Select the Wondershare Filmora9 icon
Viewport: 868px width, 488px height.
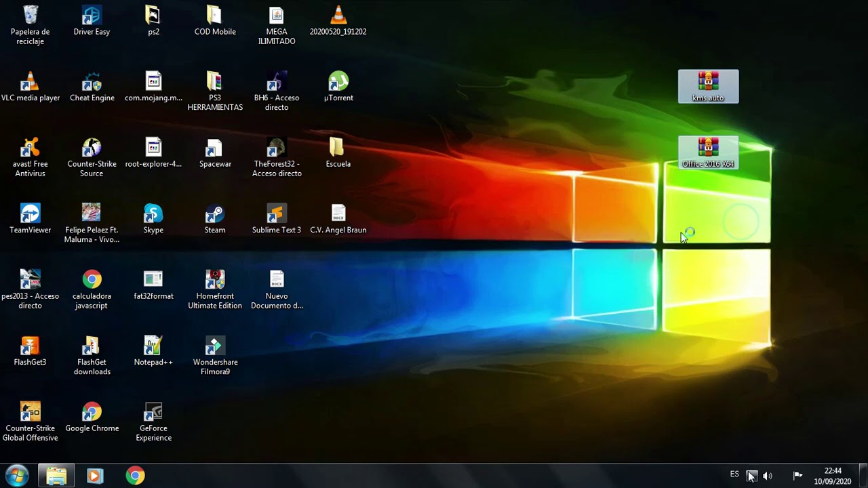tap(215, 355)
